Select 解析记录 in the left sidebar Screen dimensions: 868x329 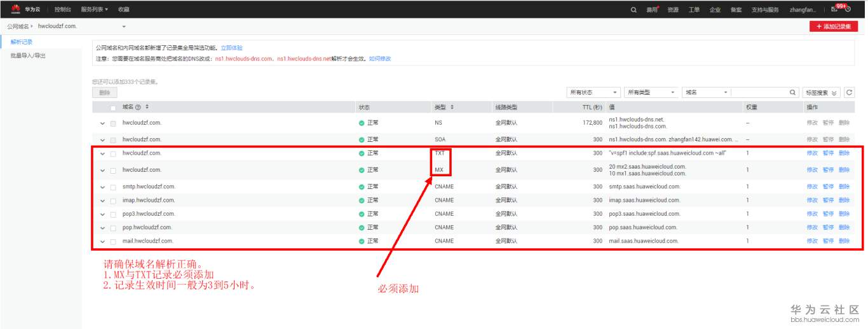click(21, 41)
